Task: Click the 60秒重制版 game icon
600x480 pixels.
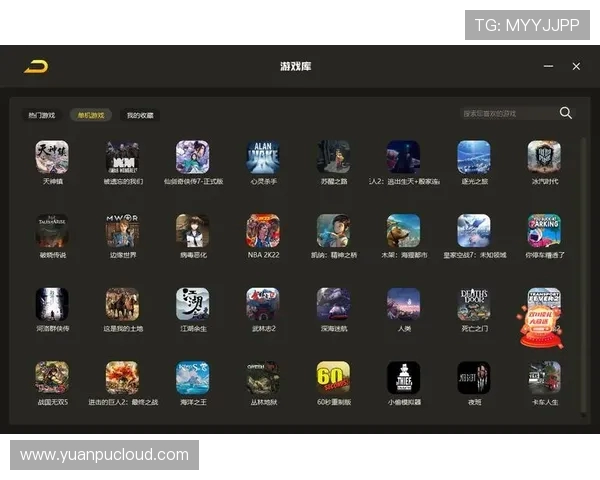Action: (x=333, y=378)
